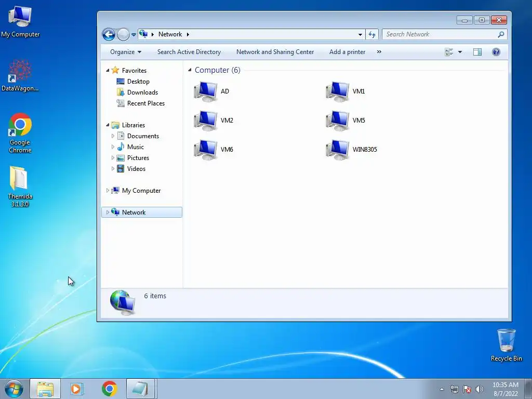Select Google Chrome desktop shortcut
Image resolution: width=532 pixels, height=399 pixels.
tap(20, 133)
